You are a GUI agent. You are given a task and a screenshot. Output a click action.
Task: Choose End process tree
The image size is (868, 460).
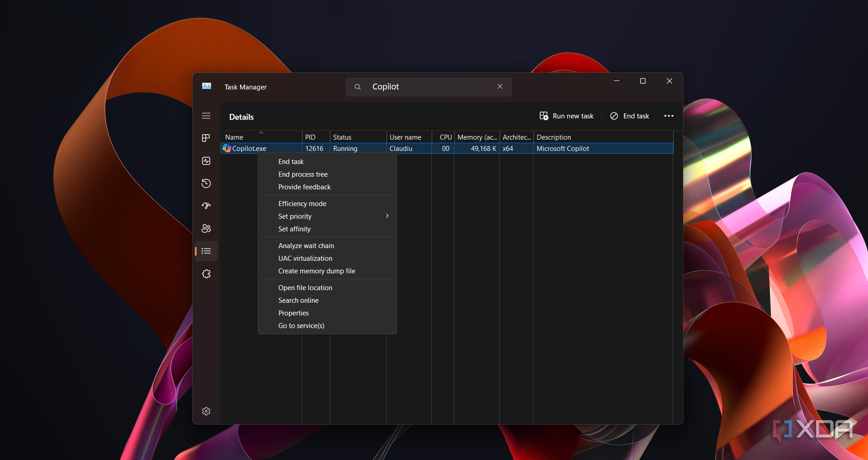(x=327, y=174)
